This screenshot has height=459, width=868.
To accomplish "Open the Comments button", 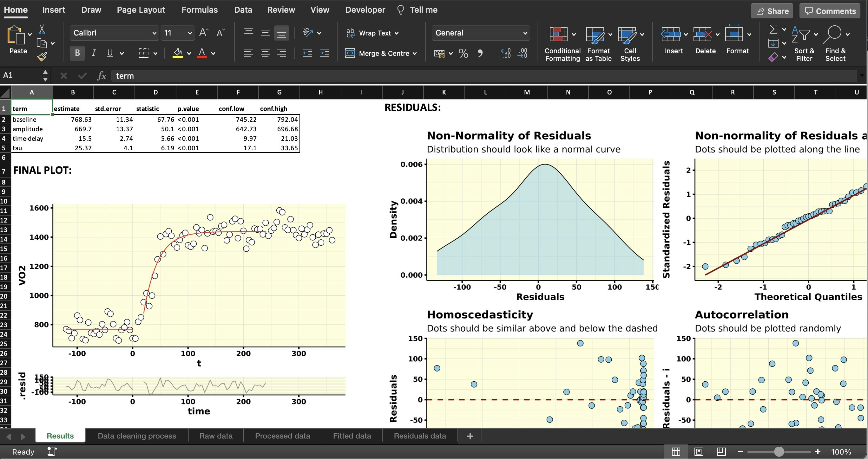I will point(830,11).
